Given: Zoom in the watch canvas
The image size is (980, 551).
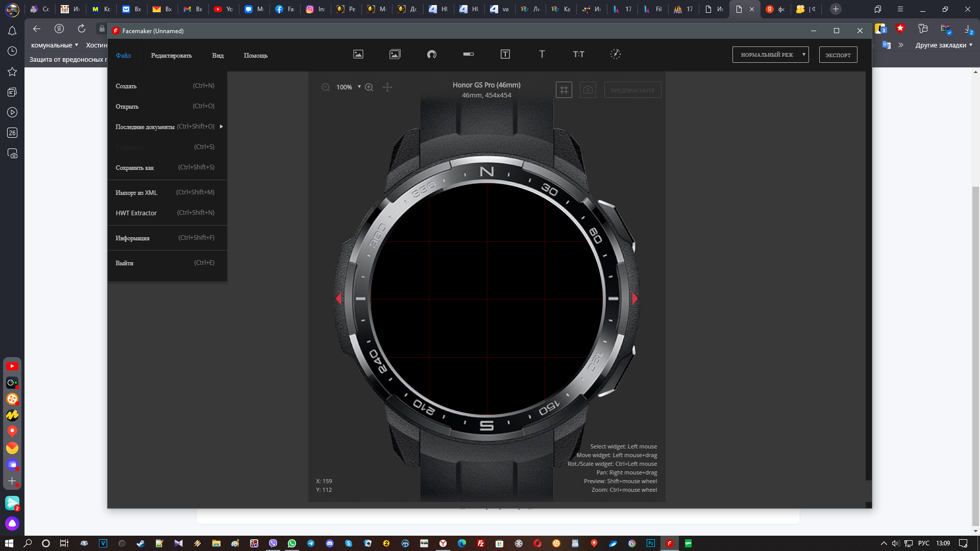Looking at the screenshot, I should (369, 87).
